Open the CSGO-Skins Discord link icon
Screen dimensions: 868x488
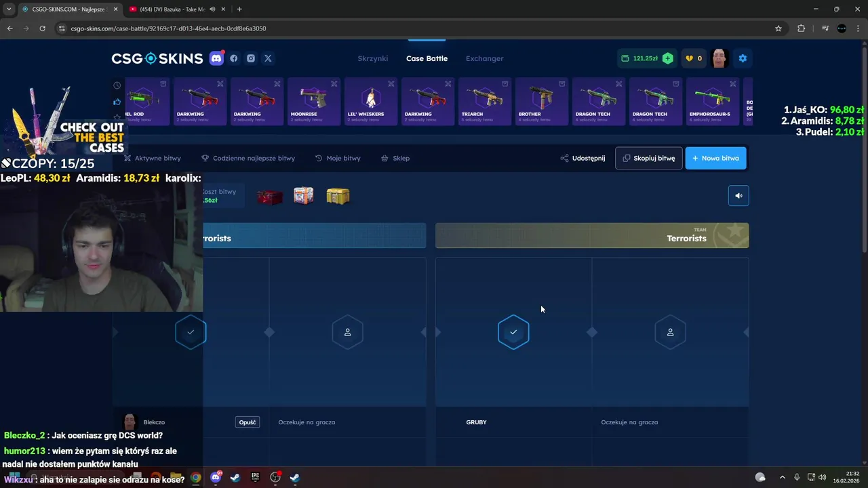tap(216, 58)
